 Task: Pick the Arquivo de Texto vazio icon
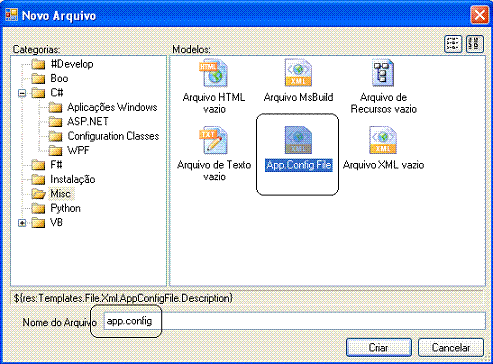213,140
